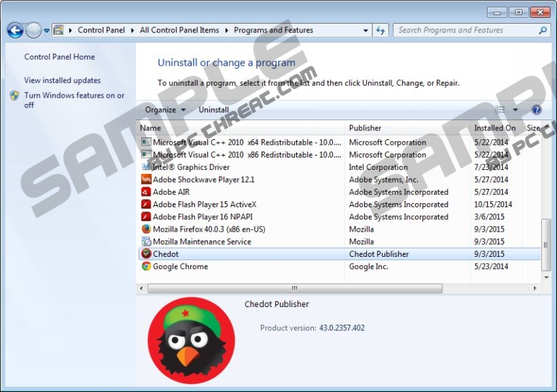
Task: Sort by Publisher column header
Action: pyautogui.click(x=408, y=128)
